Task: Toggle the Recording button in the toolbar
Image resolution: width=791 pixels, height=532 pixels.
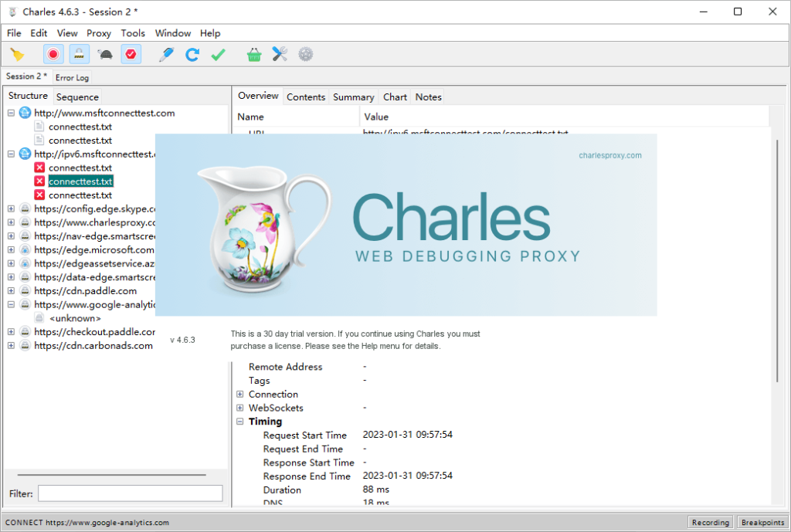Action: 52,54
